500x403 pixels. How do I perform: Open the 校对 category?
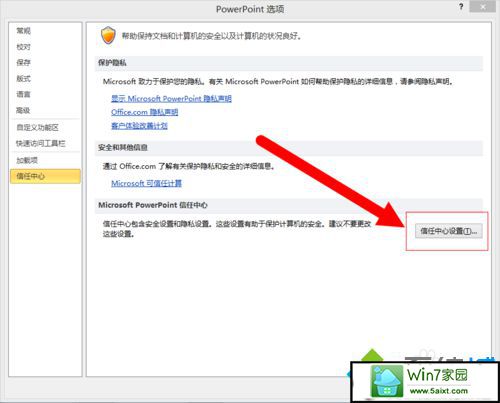[x=23, y=47]
